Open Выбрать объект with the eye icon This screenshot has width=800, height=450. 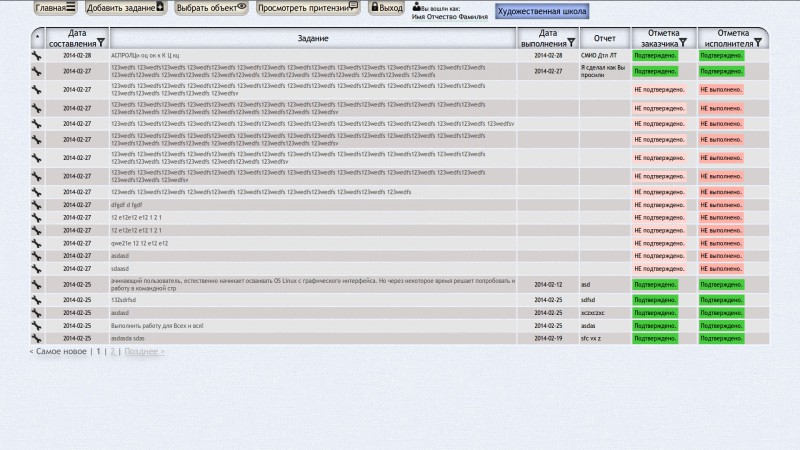(211, 8)
